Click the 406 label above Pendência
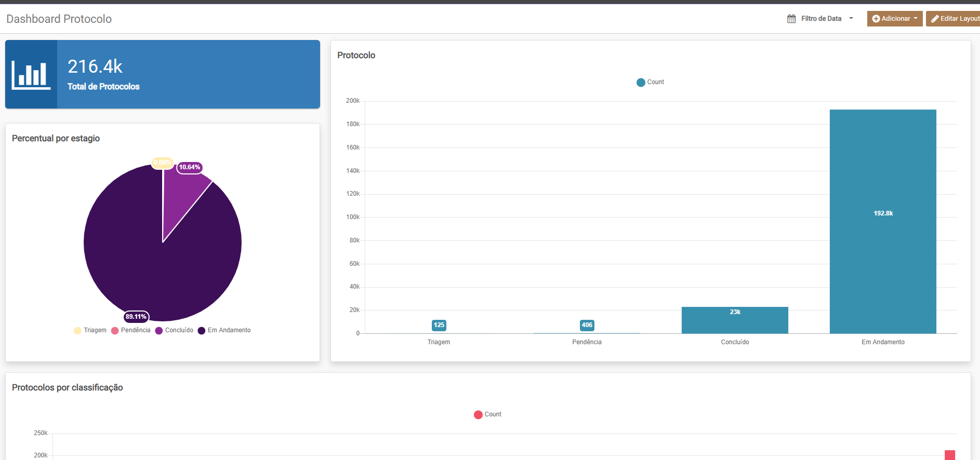 [x=587, y=326]
